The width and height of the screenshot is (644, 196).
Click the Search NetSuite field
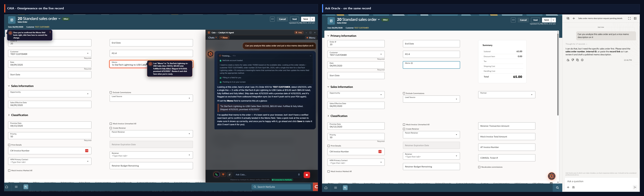[281, 187]
